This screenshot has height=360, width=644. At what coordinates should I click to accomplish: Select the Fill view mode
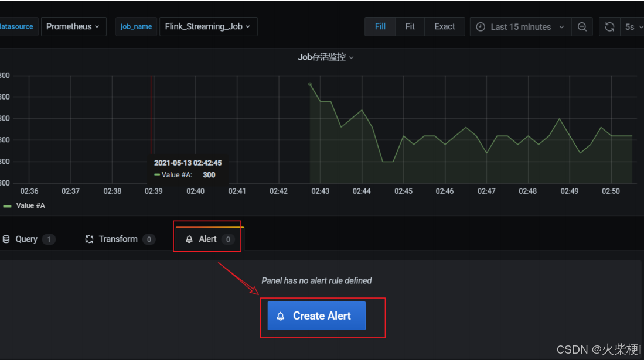pos(380,27)
